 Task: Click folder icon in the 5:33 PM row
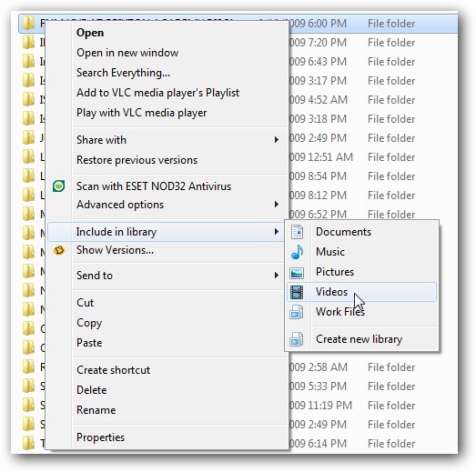pos(28,387)
